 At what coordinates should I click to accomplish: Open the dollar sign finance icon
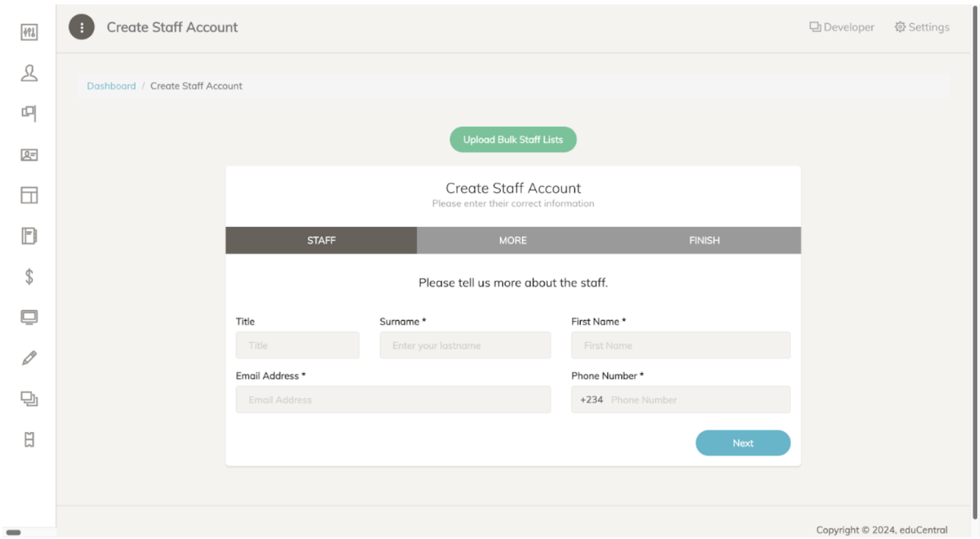click(29, 277)
